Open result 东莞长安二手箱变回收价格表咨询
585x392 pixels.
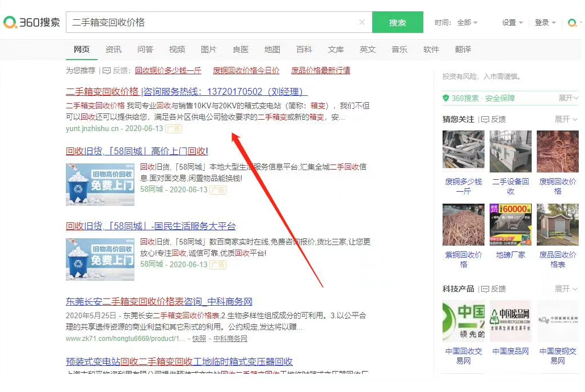159,301
